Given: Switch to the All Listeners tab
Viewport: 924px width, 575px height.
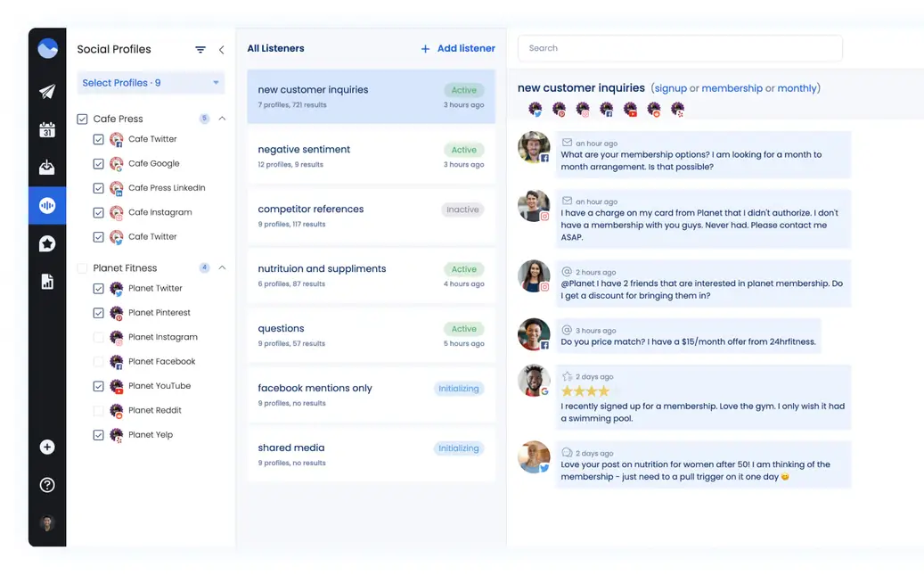Looking at the screenshot, I should [x=275, y=48].
